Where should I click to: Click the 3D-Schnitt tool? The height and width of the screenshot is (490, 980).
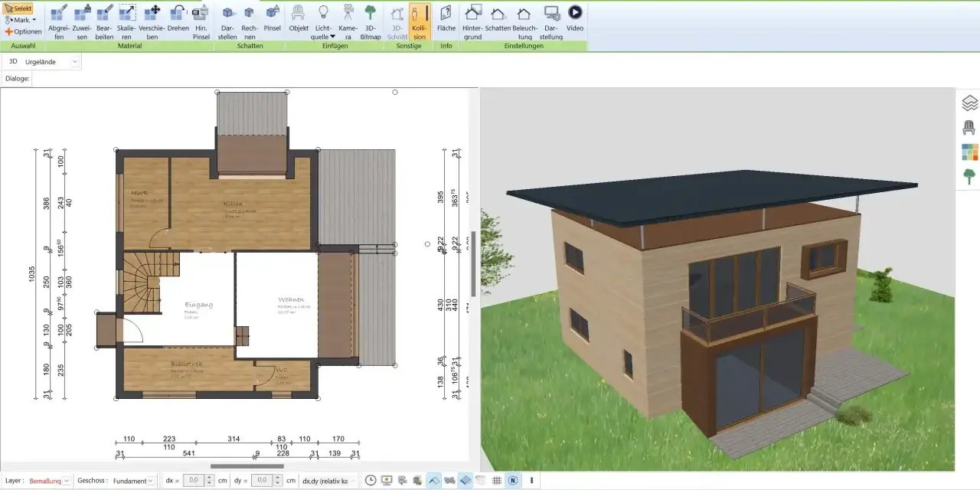pos(397,21)
